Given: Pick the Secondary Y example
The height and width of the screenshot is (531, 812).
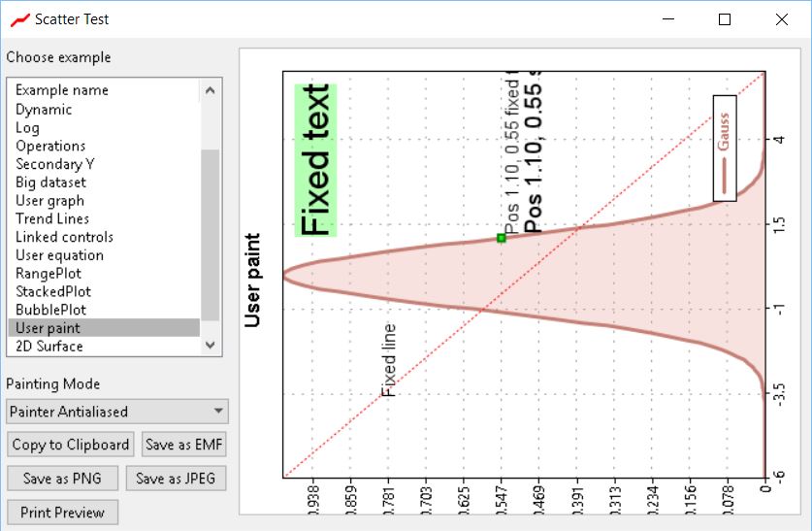Looking at the screenshot, I should point(54,164).
